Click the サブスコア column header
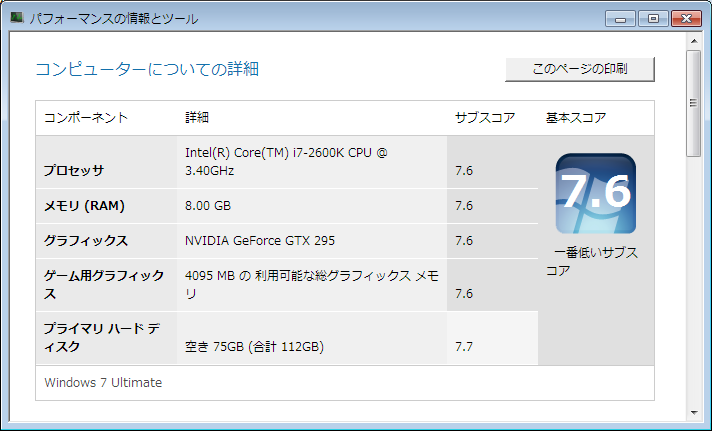 (485, 118)
